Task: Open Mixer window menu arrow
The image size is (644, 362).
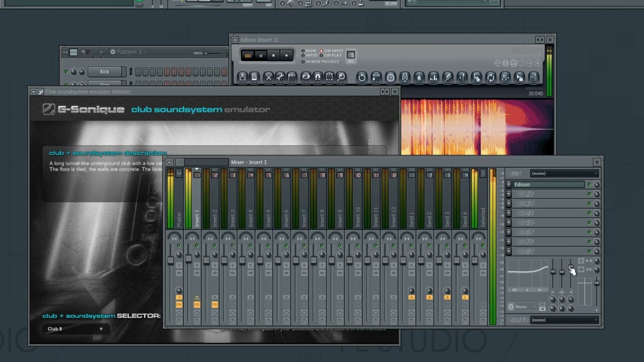Action: (170, 162)
